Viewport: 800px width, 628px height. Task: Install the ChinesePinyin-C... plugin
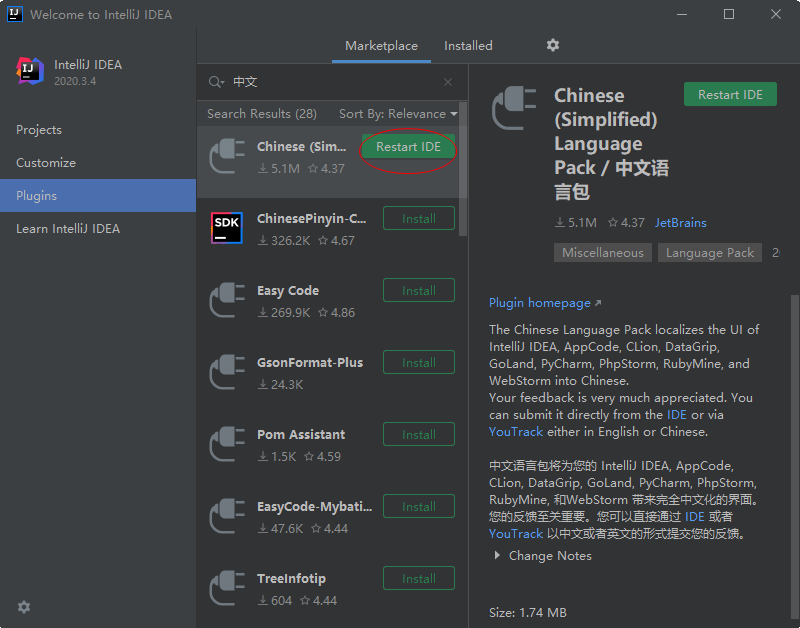tap(419, 218)
